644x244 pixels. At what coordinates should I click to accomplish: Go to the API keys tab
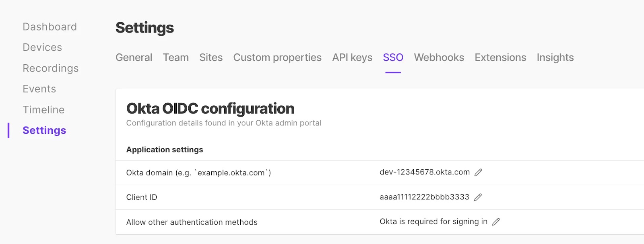click(x=352, y=57)
